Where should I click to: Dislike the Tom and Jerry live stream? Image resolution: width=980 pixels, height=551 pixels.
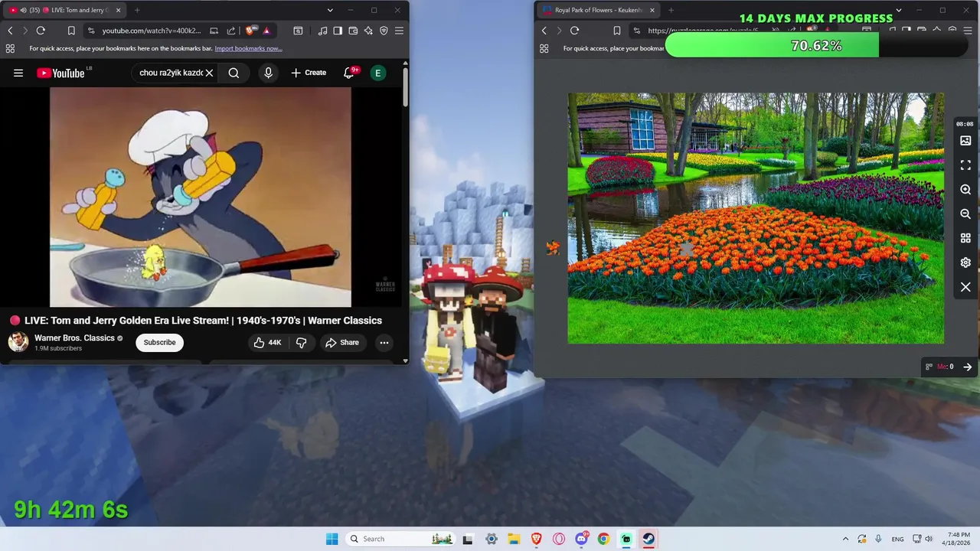[x=301, y=342]
